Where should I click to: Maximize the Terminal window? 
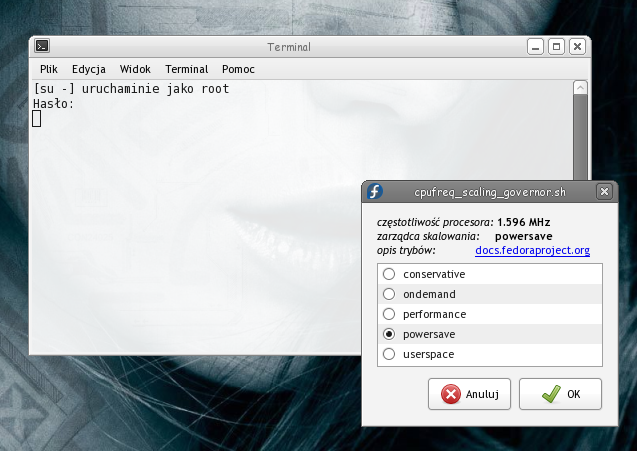click(556, 47)
